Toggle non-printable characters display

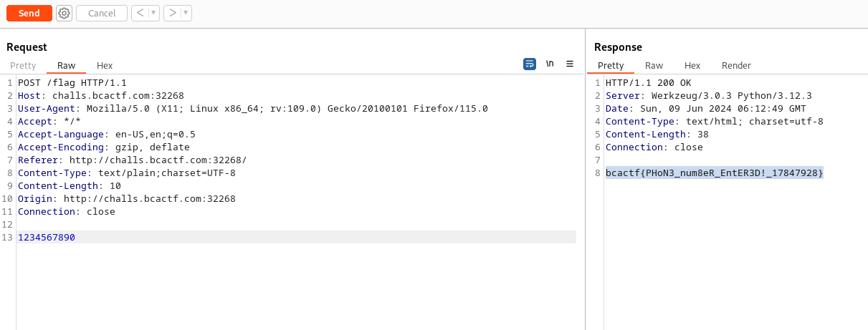550,64
